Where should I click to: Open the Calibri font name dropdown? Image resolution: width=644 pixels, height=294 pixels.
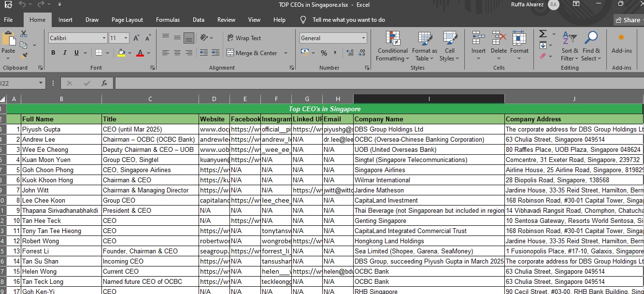point(104,38)
